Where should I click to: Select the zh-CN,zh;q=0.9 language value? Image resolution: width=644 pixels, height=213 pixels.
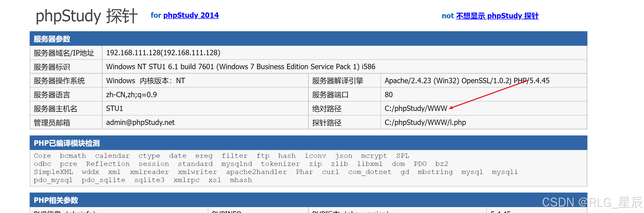pos(131,95)
